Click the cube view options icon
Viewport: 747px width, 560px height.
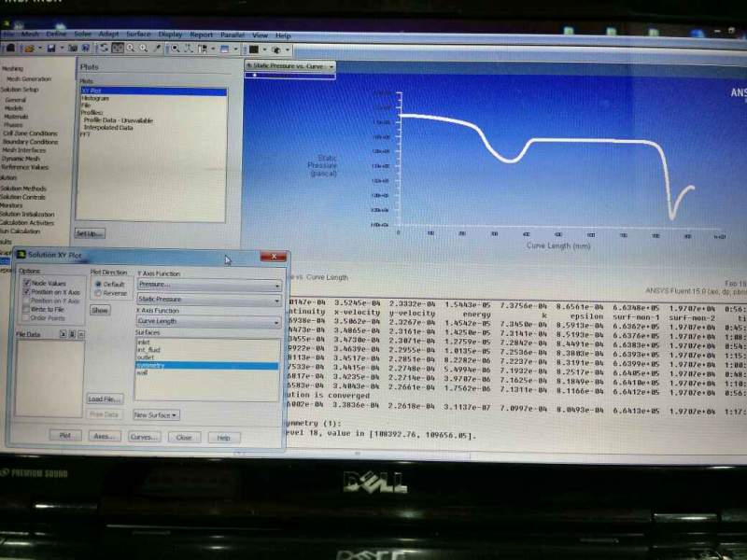[x=276, y=49]
